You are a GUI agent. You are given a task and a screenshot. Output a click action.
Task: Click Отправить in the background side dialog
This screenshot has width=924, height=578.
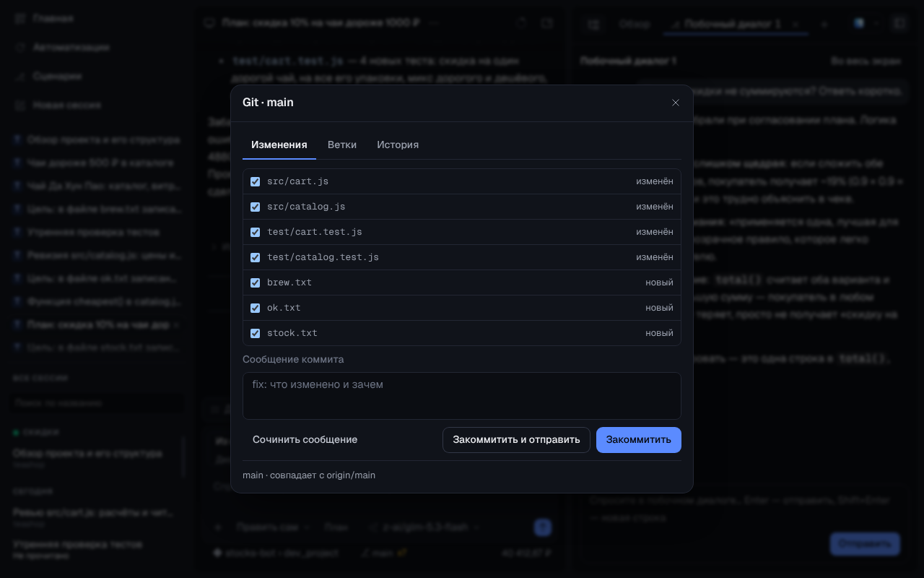865,544
